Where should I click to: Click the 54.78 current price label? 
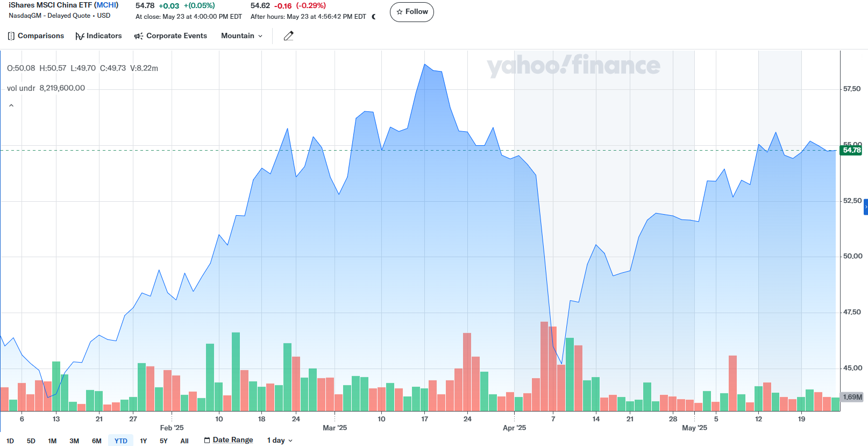851,150
